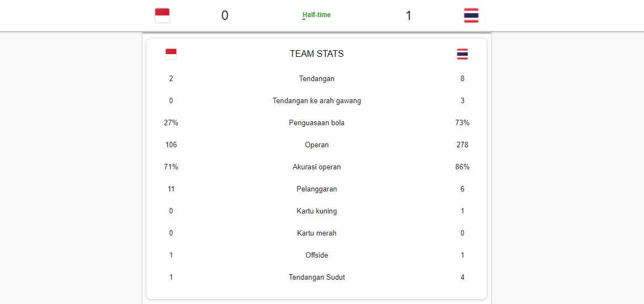Viewport: 644px width, 304px height.
Task: Click the Tendangan ke arah gawang label
Action: coord(317,100)
